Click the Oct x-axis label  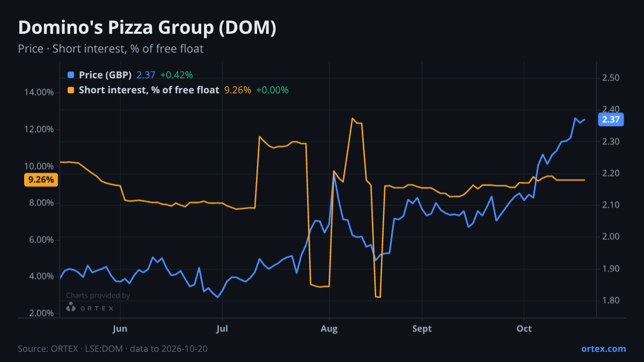tap(524, 328)
